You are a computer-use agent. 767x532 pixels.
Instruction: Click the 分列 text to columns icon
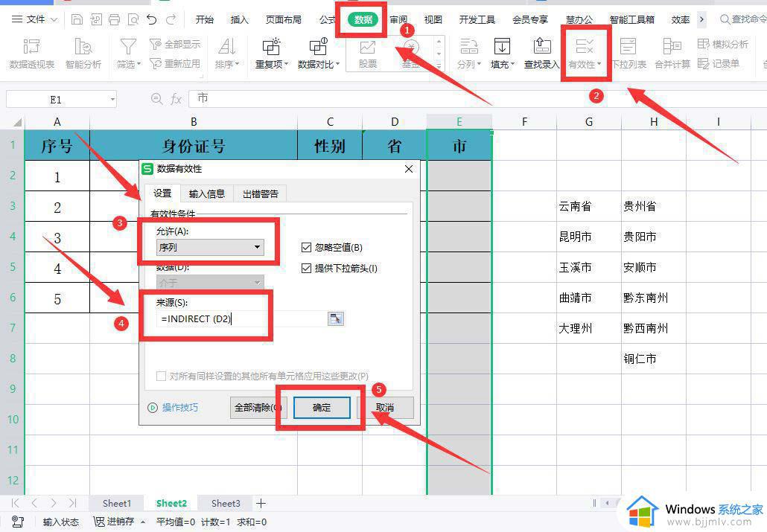click(x=468, y=47)
